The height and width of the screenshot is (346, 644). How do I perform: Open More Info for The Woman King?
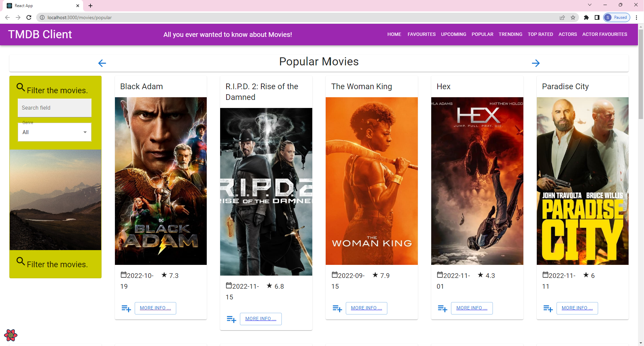pyautogui.click(x=367, y=308)
